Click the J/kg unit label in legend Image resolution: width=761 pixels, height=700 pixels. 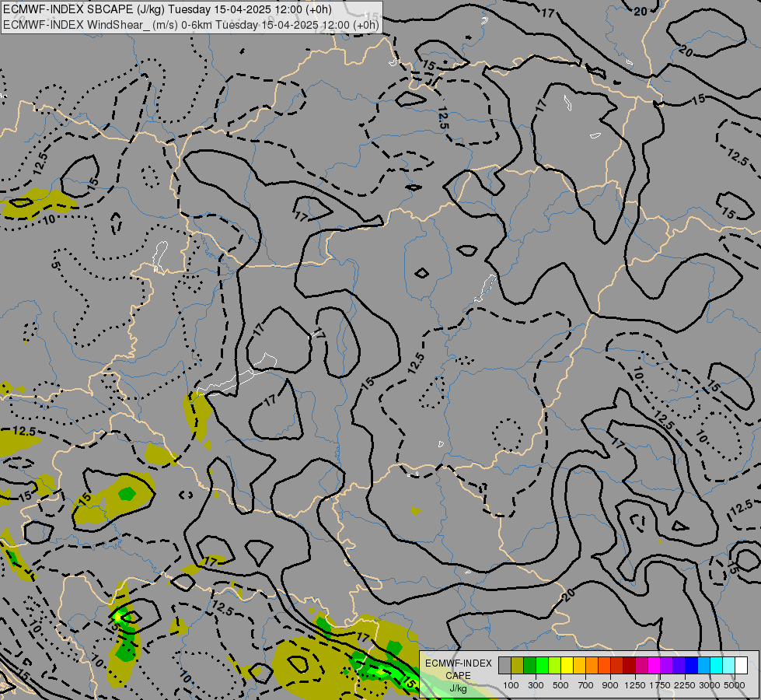[x=458, y=688]
